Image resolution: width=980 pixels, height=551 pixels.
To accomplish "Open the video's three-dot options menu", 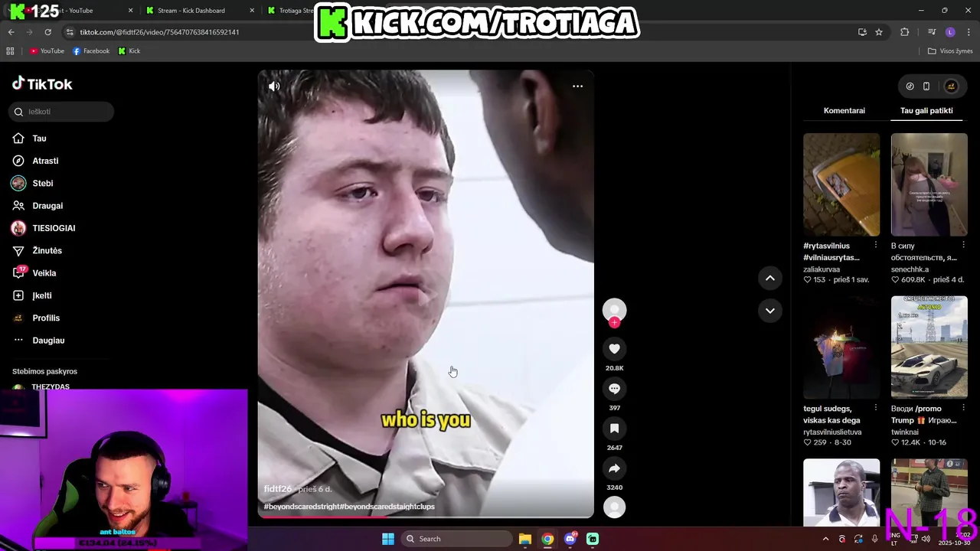I will pyautogui.click(x=577, y=86).
